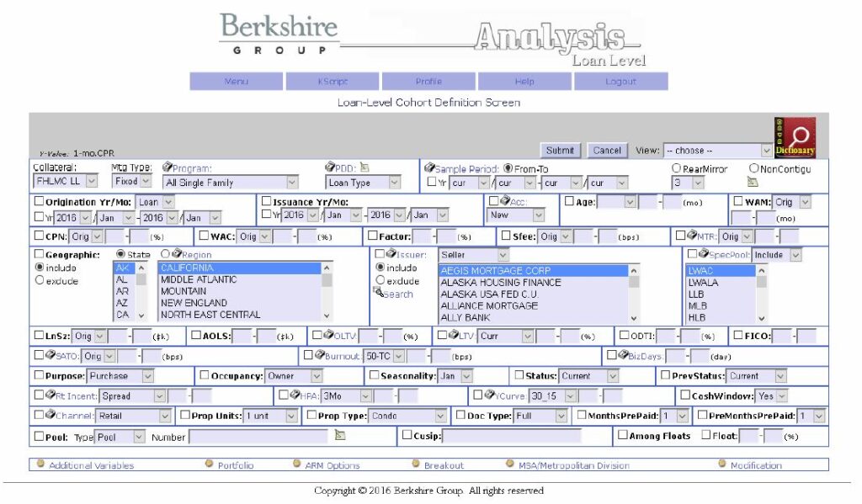This screenshot has height=504, width=862.
Task: Tick the Among Floats checkbox
Action: pos(623,435)
